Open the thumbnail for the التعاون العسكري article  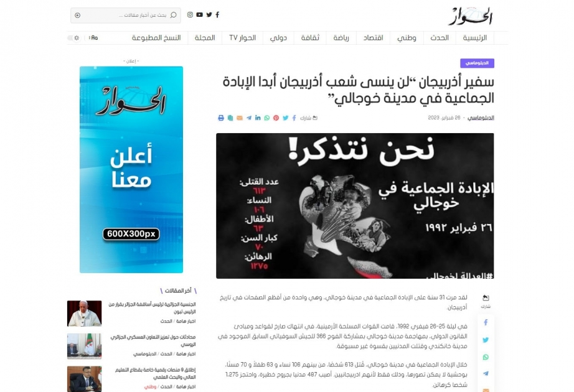point(84,346)
